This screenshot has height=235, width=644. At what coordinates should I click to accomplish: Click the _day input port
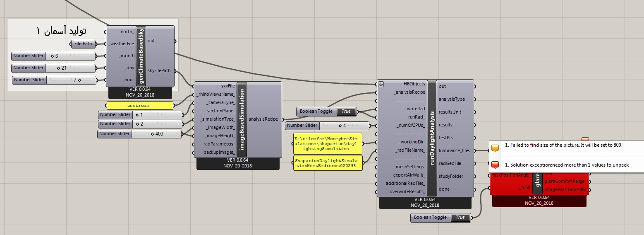(129, 68)
